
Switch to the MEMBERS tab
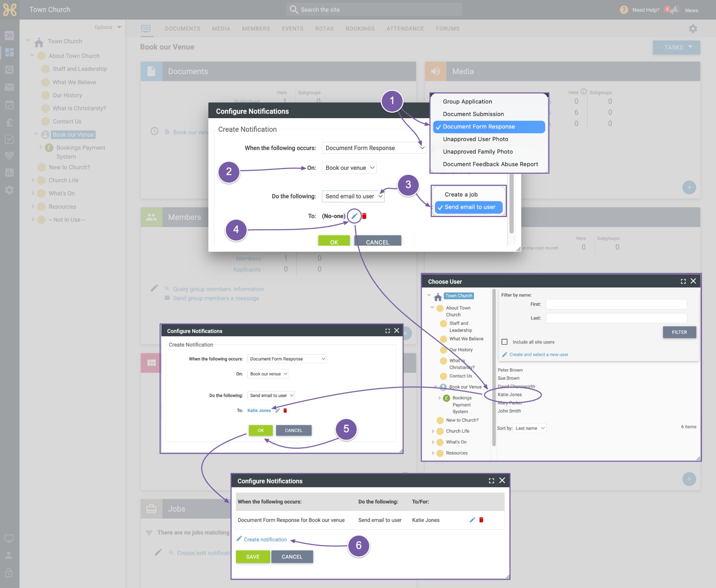(x=256, y=29)
